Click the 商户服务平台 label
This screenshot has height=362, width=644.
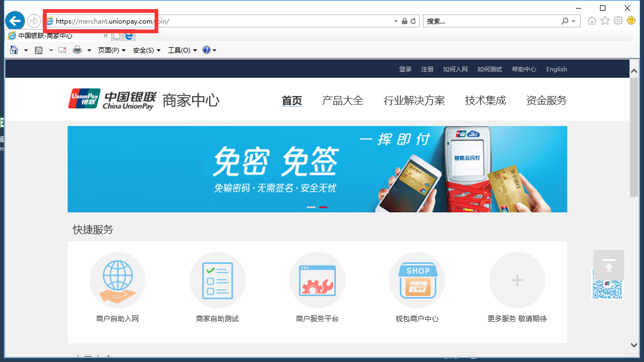pos(317,319)
